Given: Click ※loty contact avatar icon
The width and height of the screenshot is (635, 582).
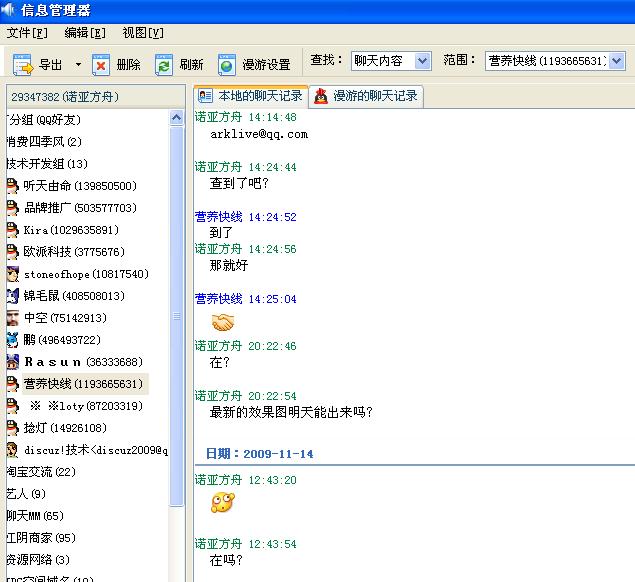Looking at the screenshot, I should coord(13,406).
